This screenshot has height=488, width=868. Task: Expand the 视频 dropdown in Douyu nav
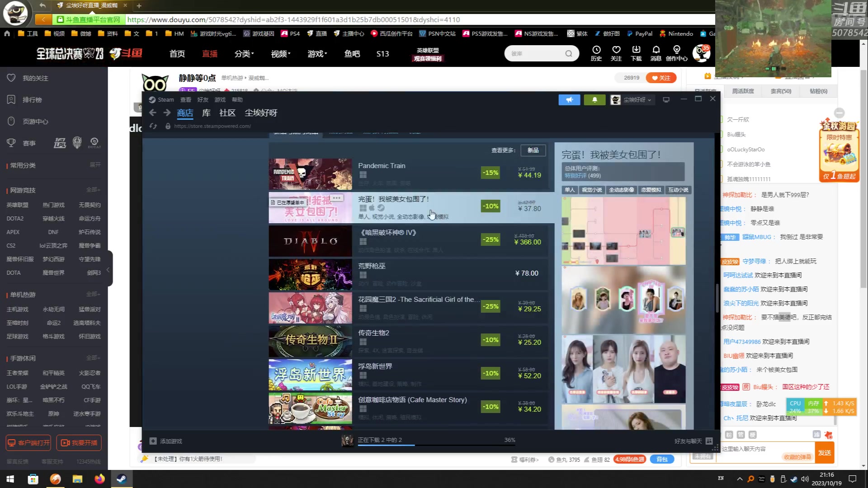click(x=281, y=54)
